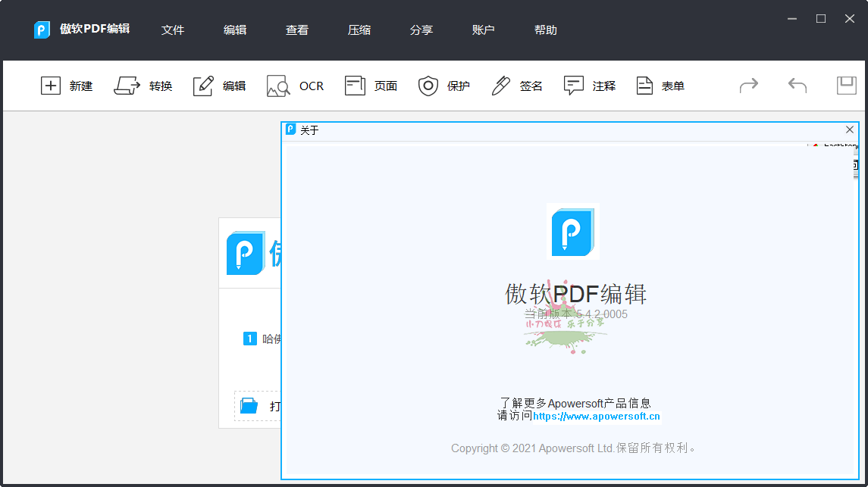868x487 pixels.
Task: Open the 账户 menu
Action: [x=483, y=30]
